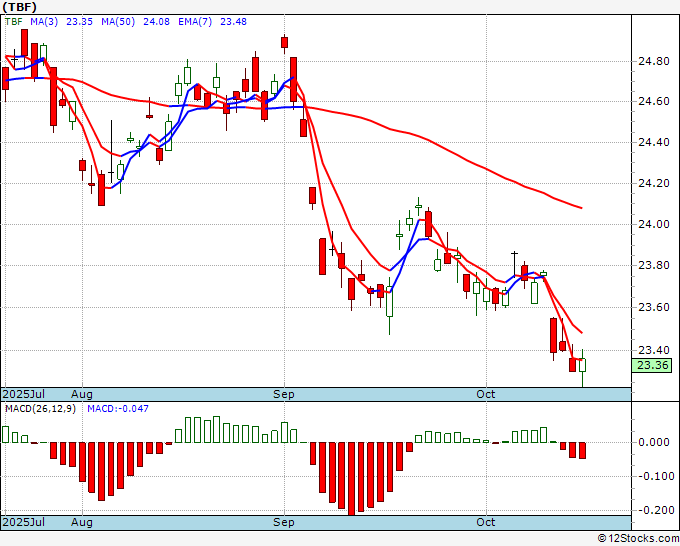The image size is (680, 546).
Task: Click the EMA(7) legend label
Action: tap(195, 21)
